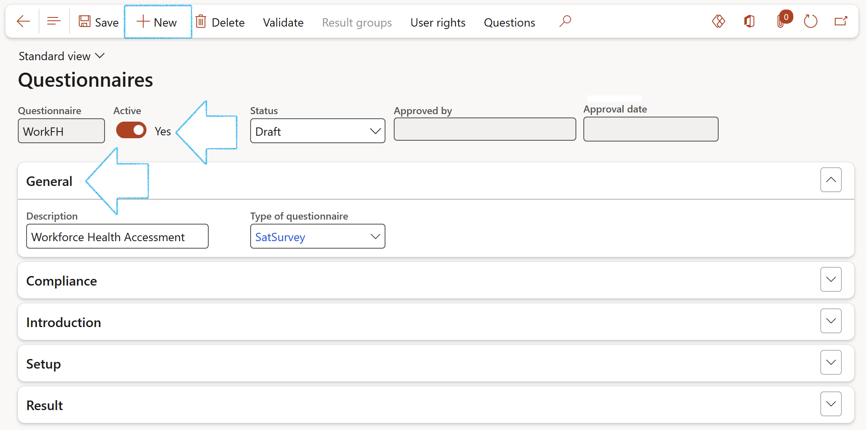Open attachments paperclip with badge
Viewport: 868px width, 430px height.
pyautogui.click(x=781, y=22)
